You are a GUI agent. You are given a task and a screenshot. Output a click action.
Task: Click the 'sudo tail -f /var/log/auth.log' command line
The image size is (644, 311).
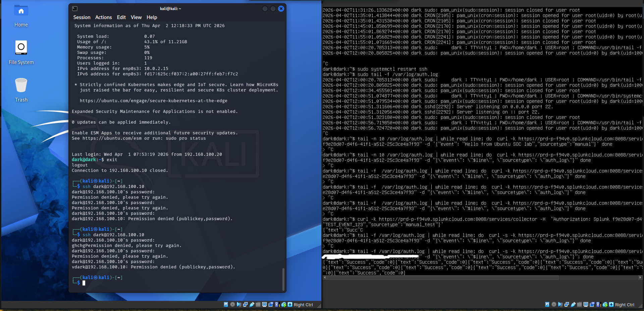pyautogui.click(x=398, y=74)
